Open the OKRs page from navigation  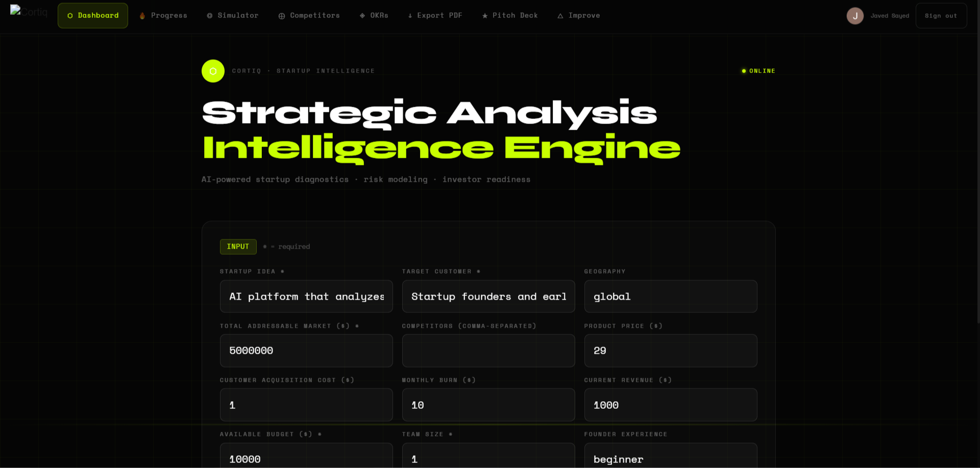pos(374,15)
